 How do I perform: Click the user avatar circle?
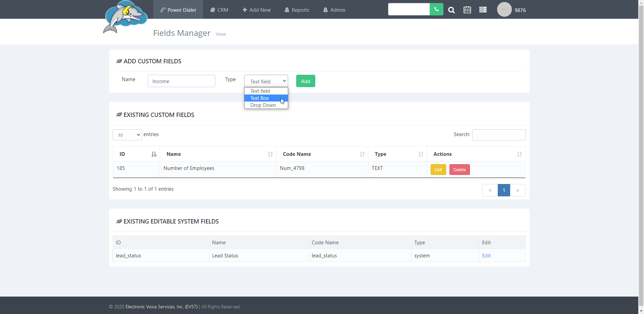[504, 9]
